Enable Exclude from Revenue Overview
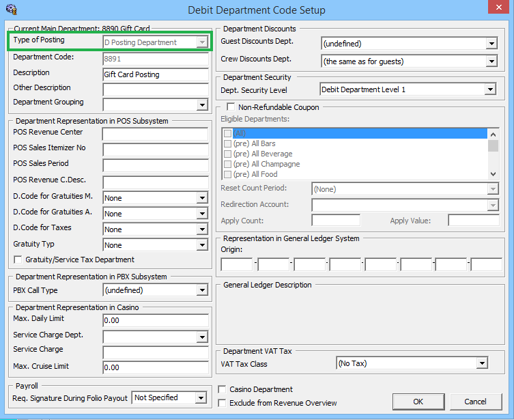The height and width of the screenshot is (420, 514). pyautogui.click(x=223, y=403)
